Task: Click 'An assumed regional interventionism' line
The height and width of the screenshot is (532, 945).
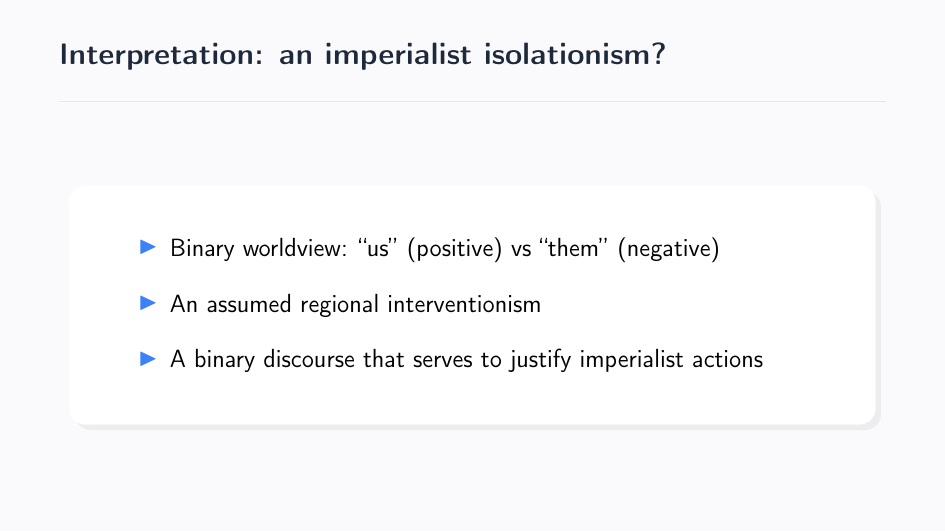Action: point(355,304)
